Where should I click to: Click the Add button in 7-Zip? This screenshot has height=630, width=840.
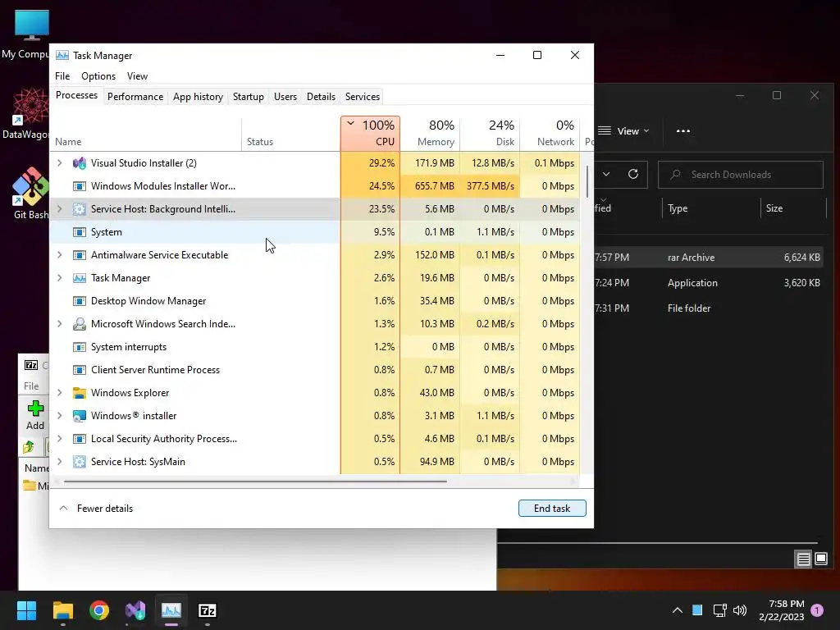35,415
